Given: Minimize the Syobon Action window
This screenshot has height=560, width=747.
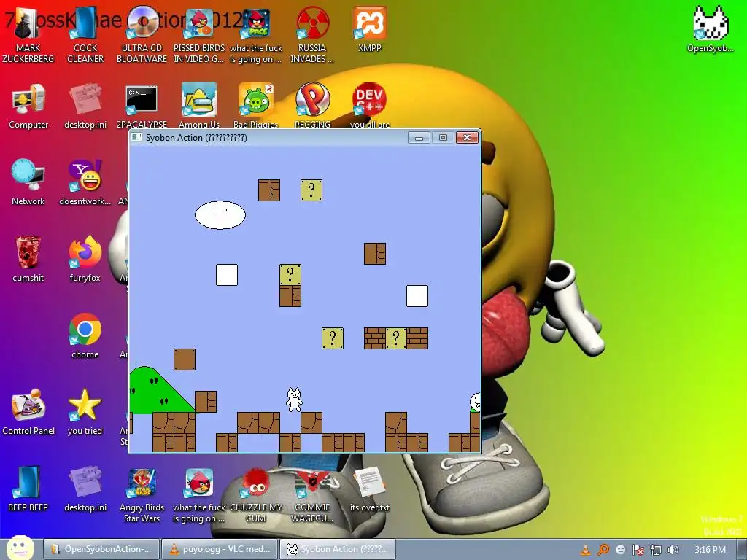Looking at the screenshot, I should click(419, 138).
